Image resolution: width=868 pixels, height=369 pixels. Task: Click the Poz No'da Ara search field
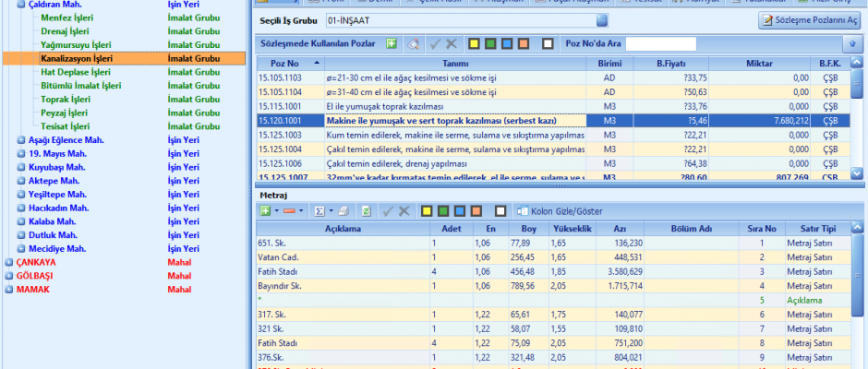point(660,43)
